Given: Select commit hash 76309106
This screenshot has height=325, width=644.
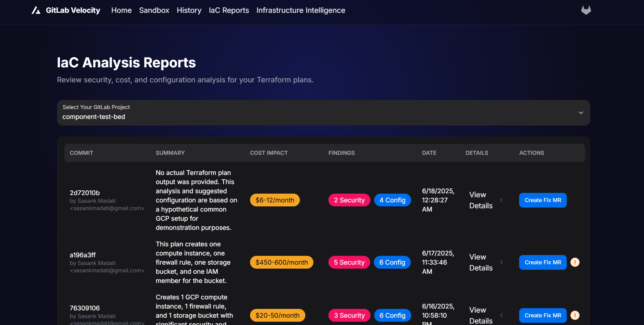Looking at the screenshot, I should coord(85,308).
